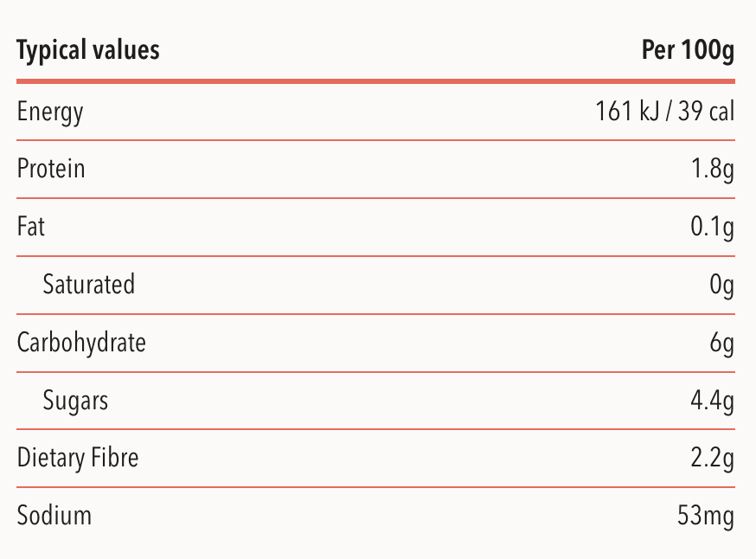Image resolution: width=756 pixels, height=559 pixels.
Task: Click the divider line below Dietary Fibre
Action: click(x=376, y=487)
